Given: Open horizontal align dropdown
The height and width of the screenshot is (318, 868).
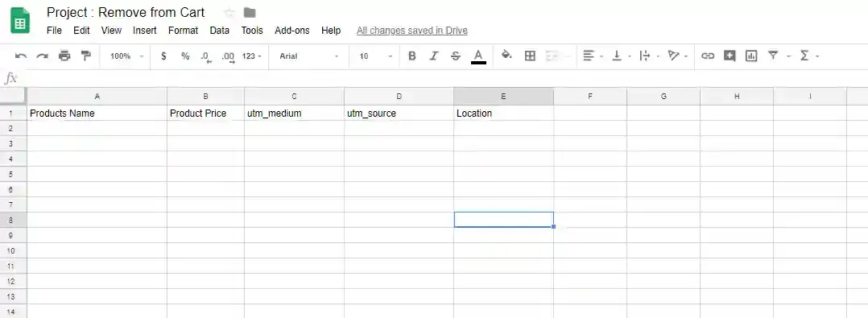Looking at the screenshot, I should [x=593, y=56].
